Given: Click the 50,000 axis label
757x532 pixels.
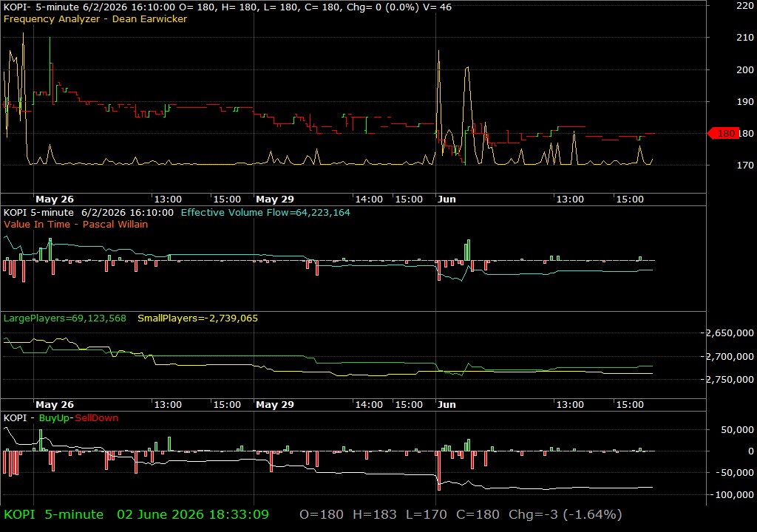Looking at the screenshot, I should 737,429.
